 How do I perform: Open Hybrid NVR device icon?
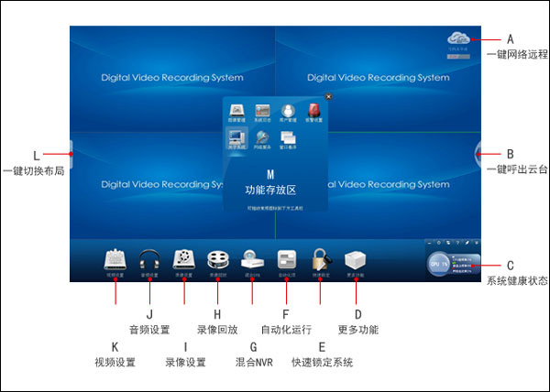(x=252, y=260)
